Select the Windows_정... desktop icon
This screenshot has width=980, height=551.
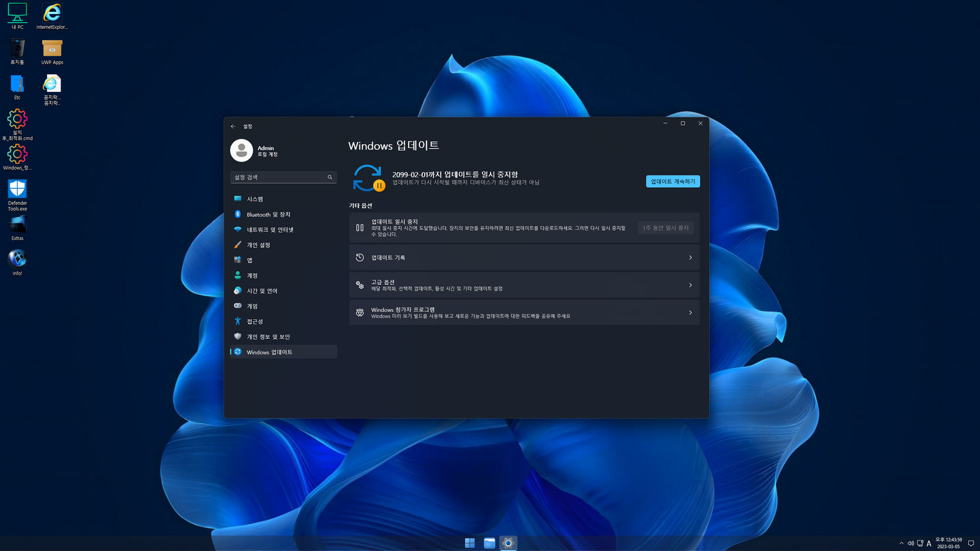pos(17,158)
